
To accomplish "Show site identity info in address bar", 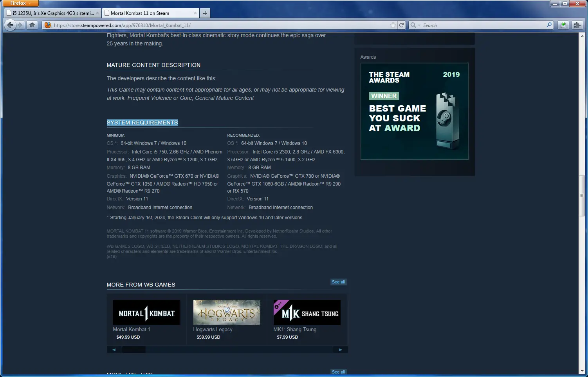I will click(48, 25).
